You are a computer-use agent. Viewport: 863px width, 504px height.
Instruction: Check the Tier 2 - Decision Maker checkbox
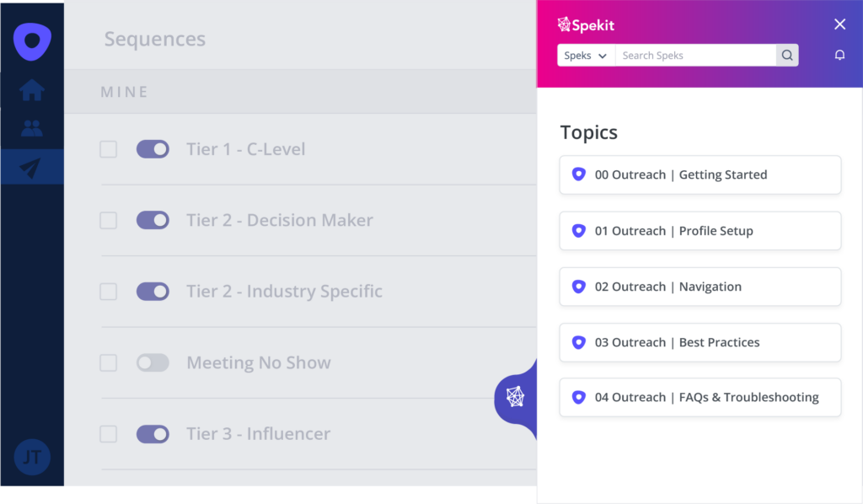tap(109, 221)
